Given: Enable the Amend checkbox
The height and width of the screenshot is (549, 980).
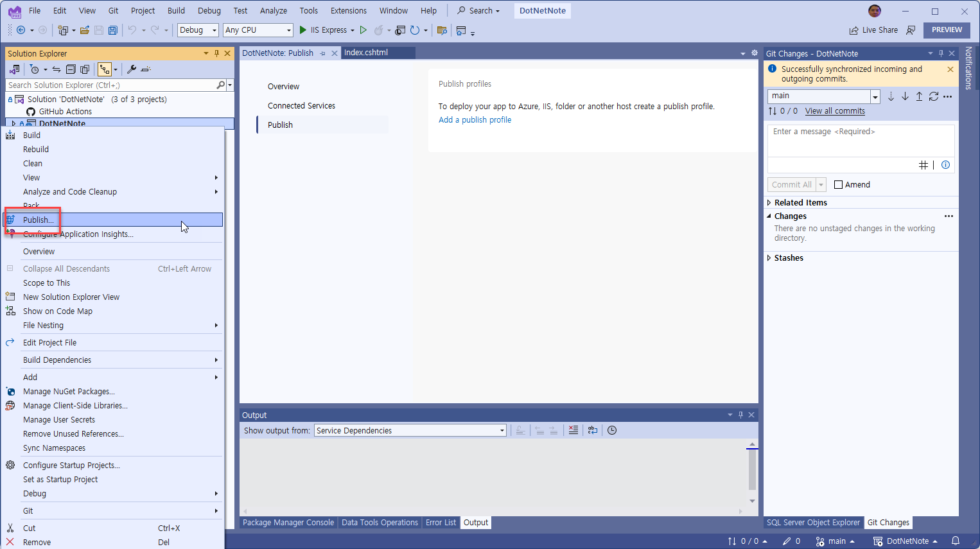Looking at the screenshot, I should [x=838, y=184].
